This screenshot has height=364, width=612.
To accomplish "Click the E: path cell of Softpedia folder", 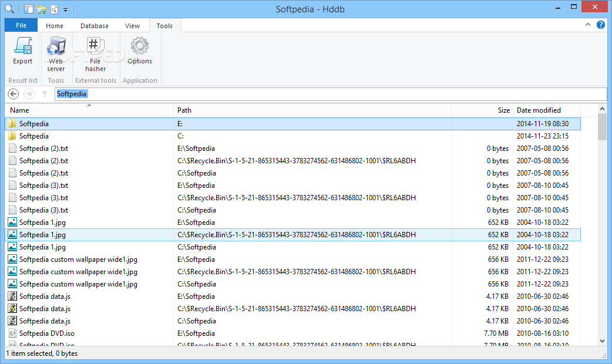I will point(180,124).
